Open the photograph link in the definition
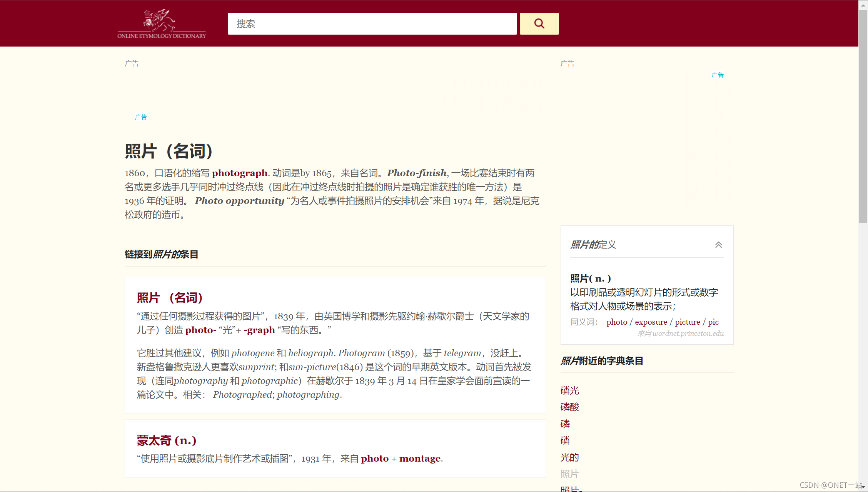This screenshot has height=492, width=868. [239, 173]
